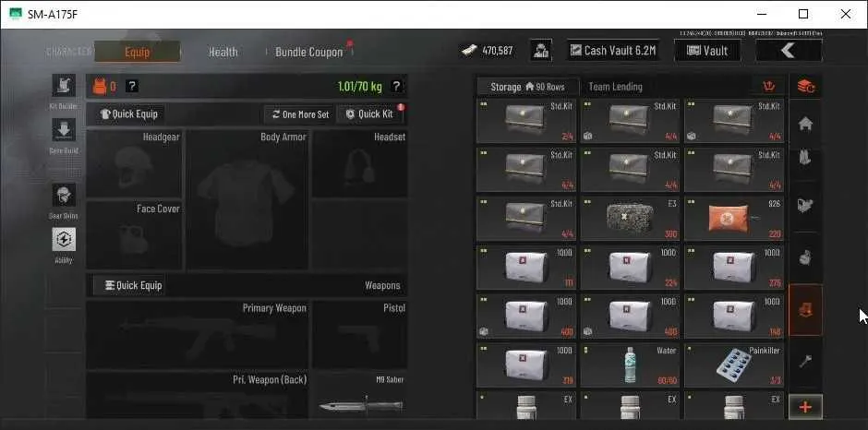868x430 pixels.
Task: Click the One More Set button
Action: click(301, 114)
